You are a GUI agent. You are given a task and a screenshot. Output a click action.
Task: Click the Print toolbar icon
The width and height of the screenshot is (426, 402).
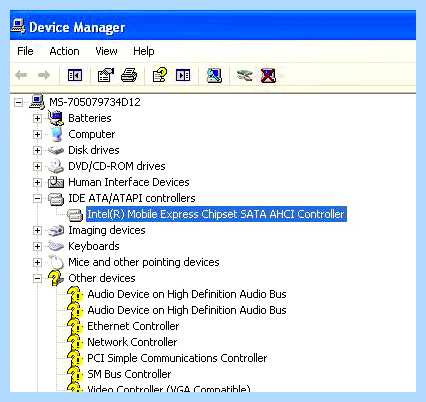point(129,75)
